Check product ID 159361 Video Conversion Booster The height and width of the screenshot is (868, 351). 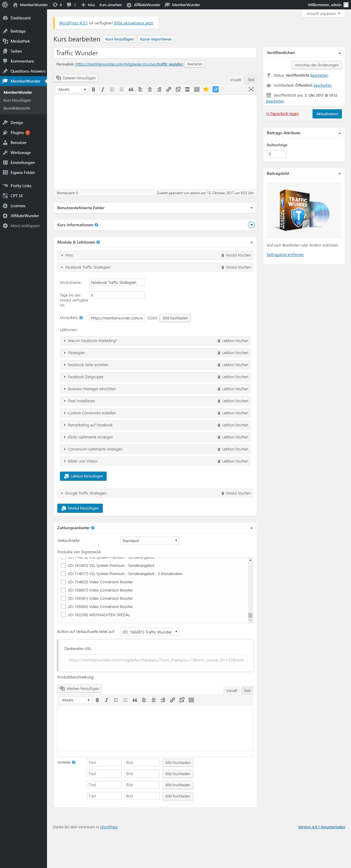point(63,599)
